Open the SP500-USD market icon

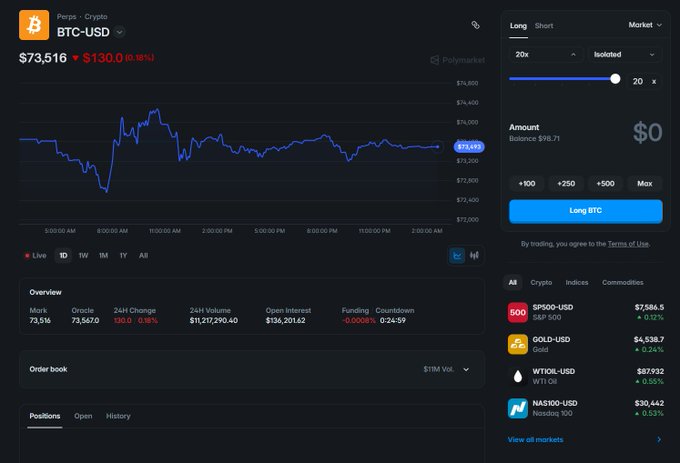click(517, 313)
